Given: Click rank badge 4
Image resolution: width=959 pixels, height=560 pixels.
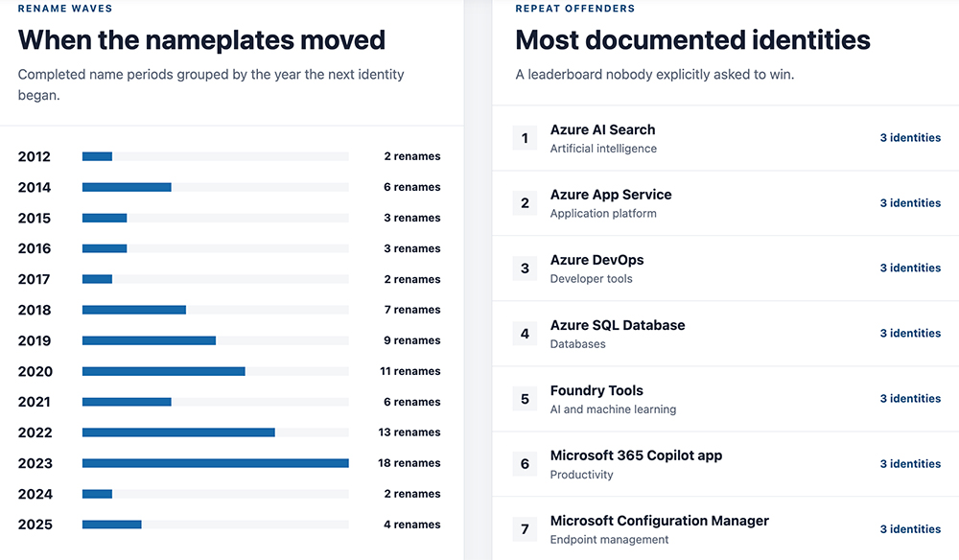Looking at the screenshot, I should (525, 334).
